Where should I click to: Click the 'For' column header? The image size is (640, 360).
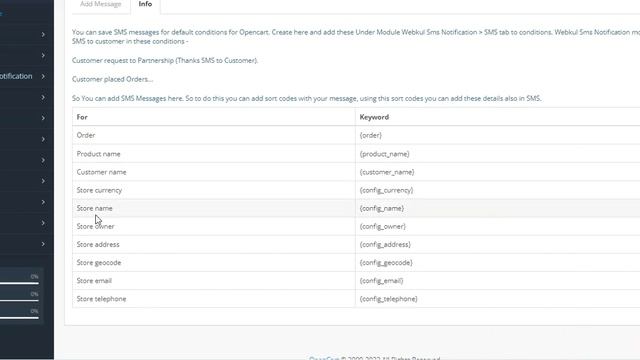point(82,117)
